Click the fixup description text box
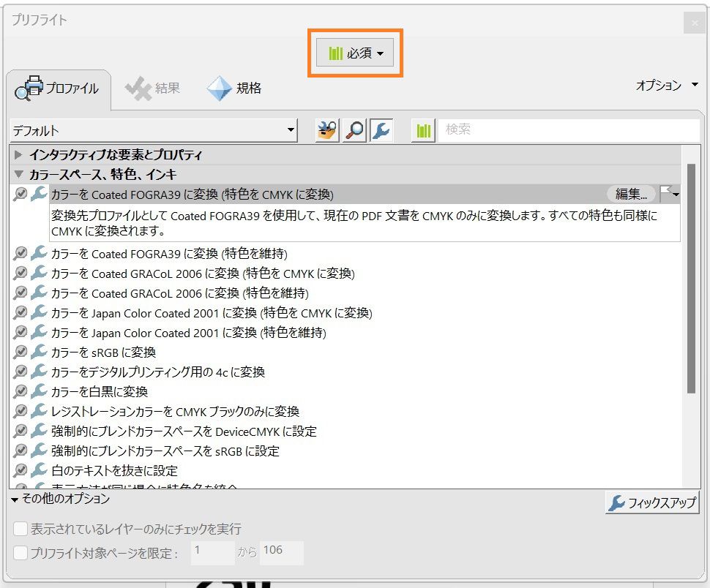 coord(365,223)
